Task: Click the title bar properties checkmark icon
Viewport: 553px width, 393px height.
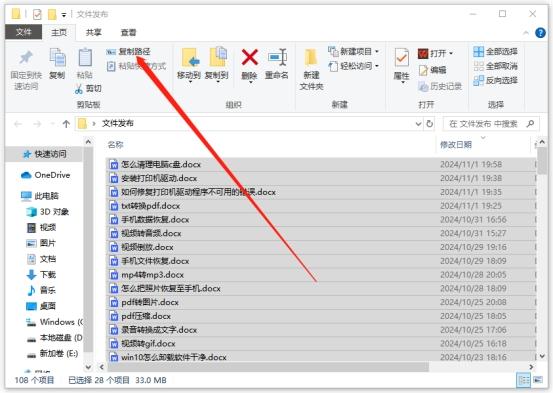Action: coord(37,14)
